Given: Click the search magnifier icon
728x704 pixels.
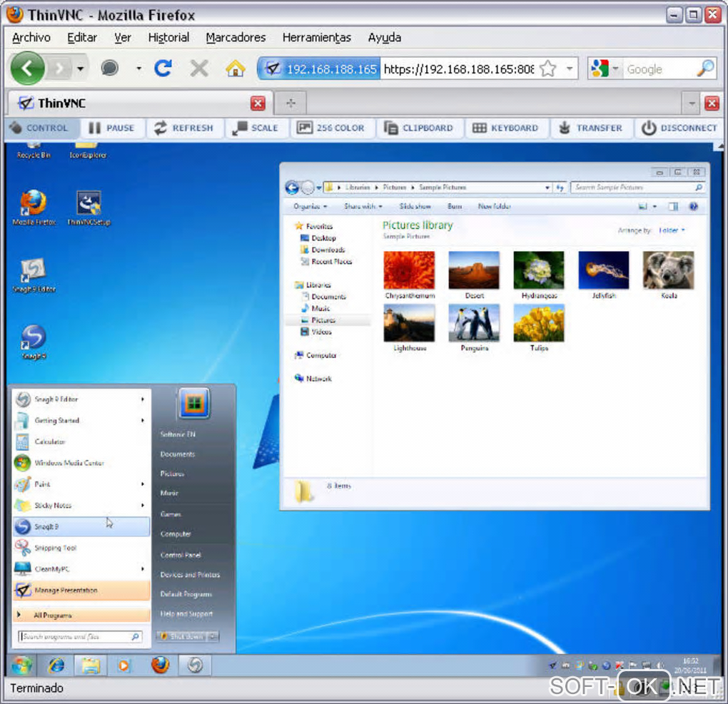Looking at the screenshot, I should (705, 68).
